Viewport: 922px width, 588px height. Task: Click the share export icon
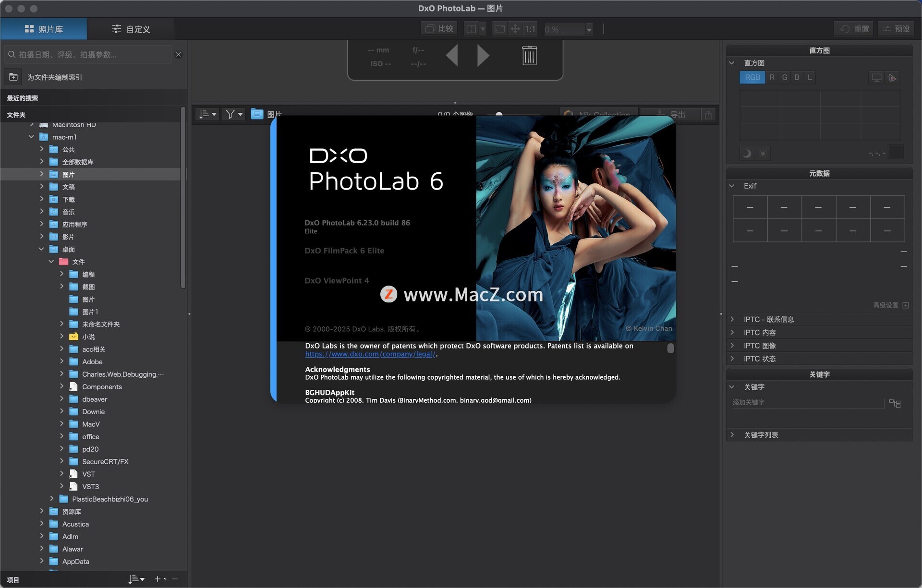click(x=708, y=115)
